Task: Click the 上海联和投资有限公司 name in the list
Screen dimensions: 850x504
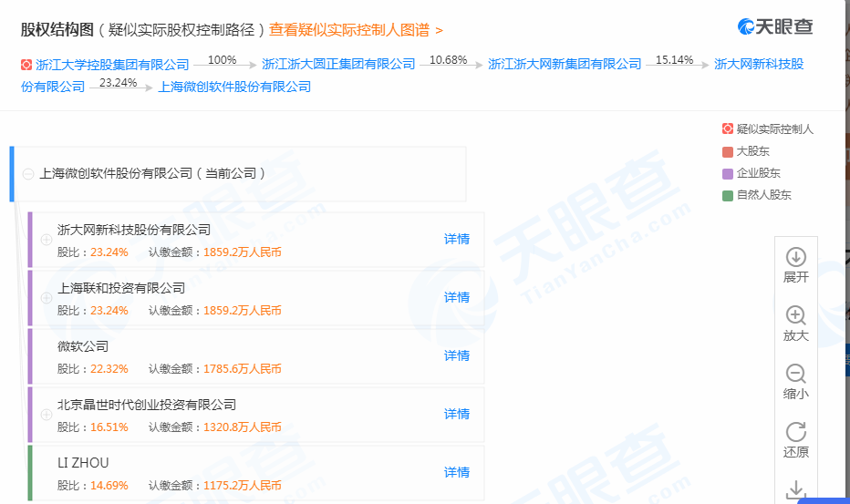Action: [121, 288]
